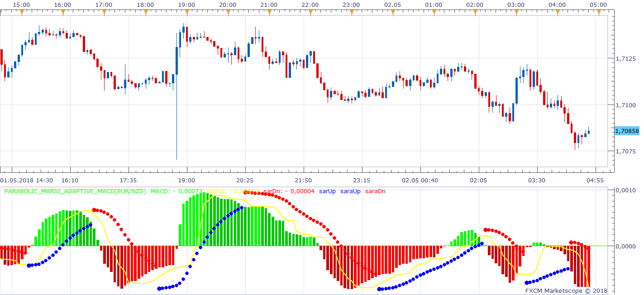Click the orange marker above 16:00
Image resolution: width=644 pixels, height=295 pixels.
point(62,12)
